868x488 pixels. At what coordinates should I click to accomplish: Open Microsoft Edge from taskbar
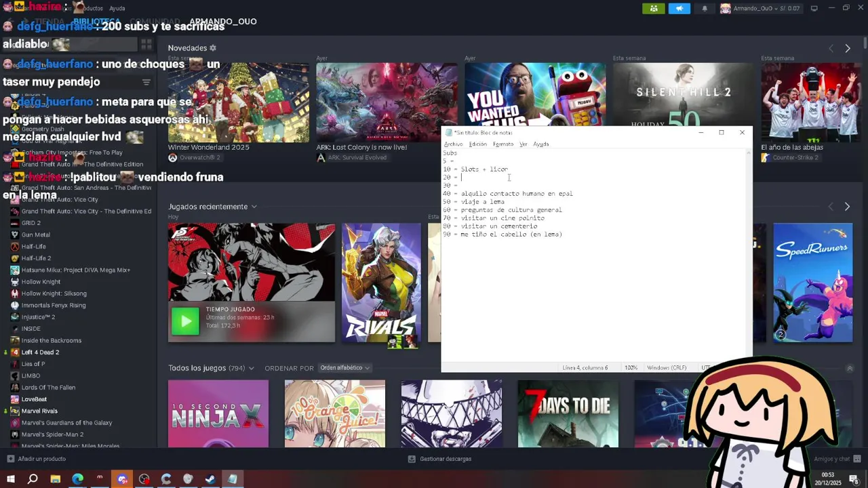[78, 479]
